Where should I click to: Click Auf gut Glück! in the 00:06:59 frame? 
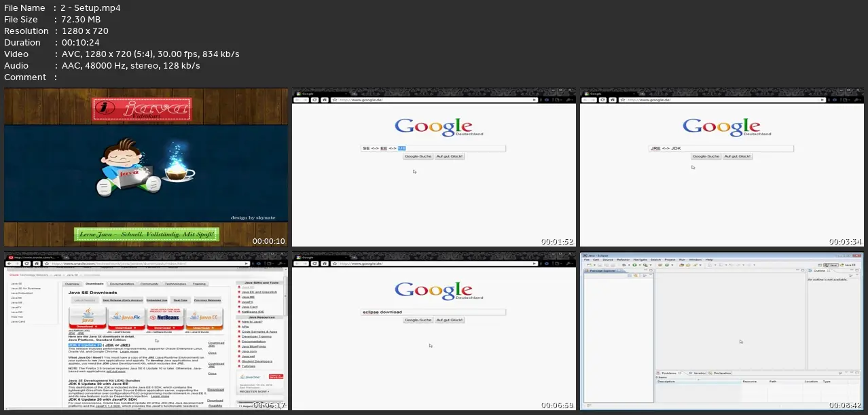pos(450,320)
